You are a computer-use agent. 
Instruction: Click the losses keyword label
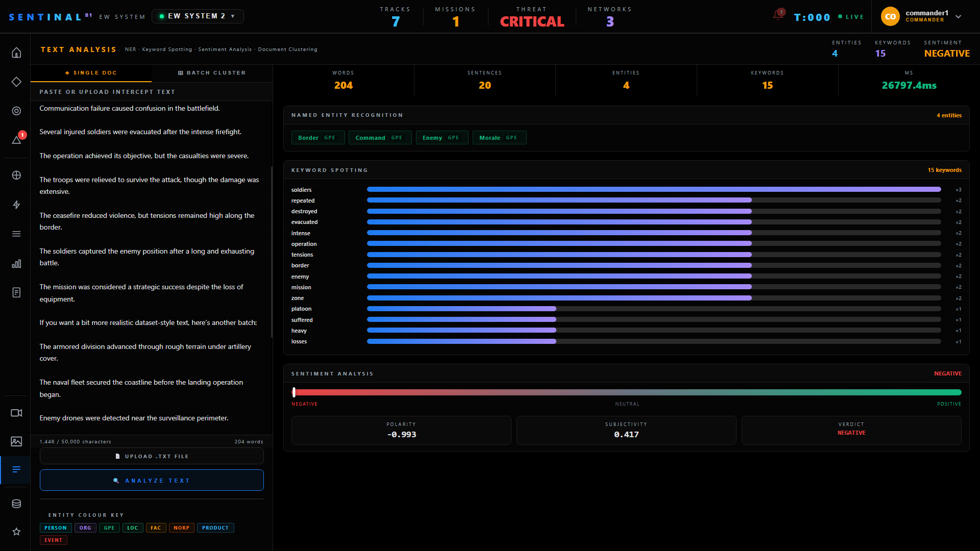pyautogui.click(x=299, y=341)
